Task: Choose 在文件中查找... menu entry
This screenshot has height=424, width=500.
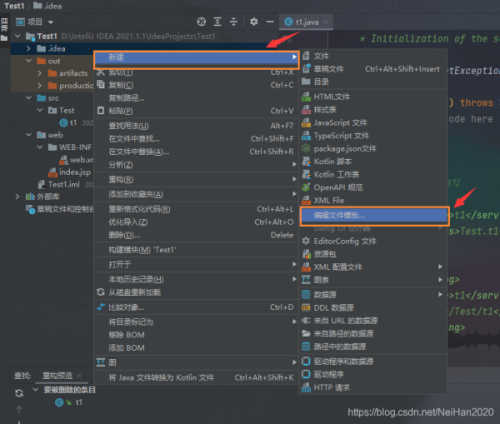Action: [196, 139]
